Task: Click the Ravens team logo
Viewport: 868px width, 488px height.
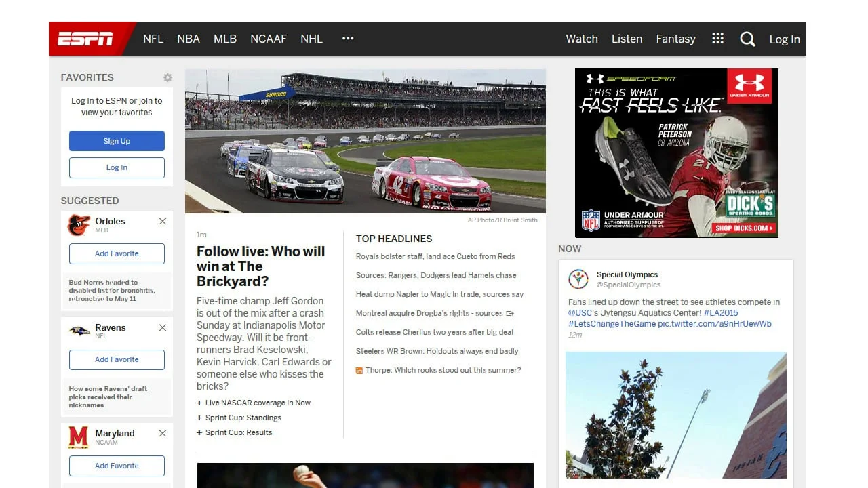Action: 79,331
